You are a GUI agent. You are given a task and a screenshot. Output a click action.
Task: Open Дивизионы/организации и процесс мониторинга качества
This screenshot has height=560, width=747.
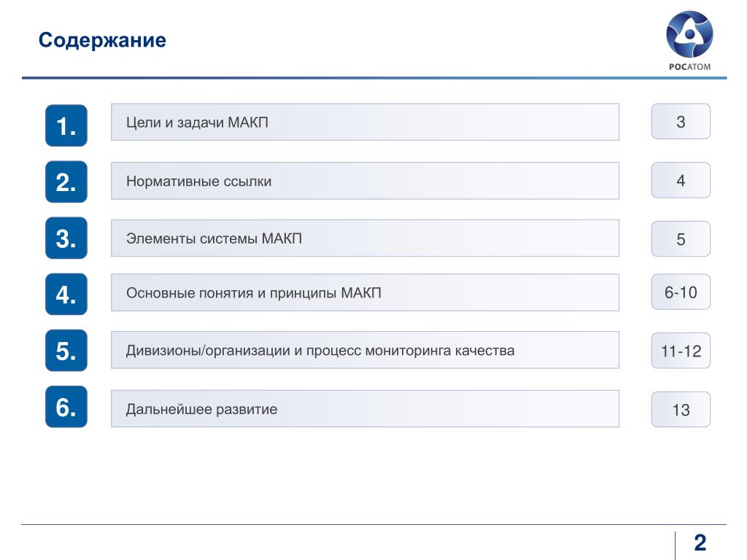pyautogui.click(x=365, y=350)
